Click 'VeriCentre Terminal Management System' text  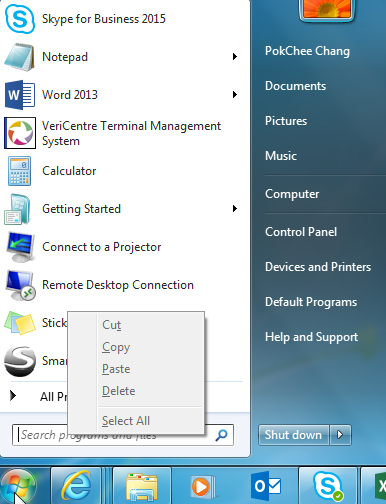pyautogui.click(x=131, y=133)
